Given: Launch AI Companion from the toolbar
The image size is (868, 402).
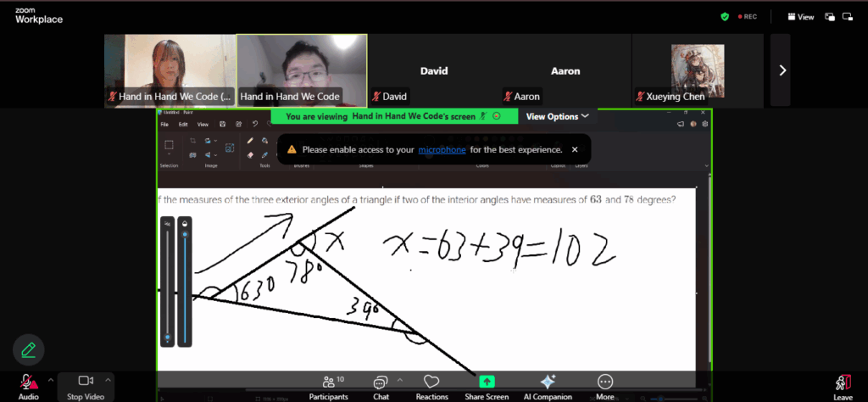Looking at the screenshot, I should click(x=547, y=382).
